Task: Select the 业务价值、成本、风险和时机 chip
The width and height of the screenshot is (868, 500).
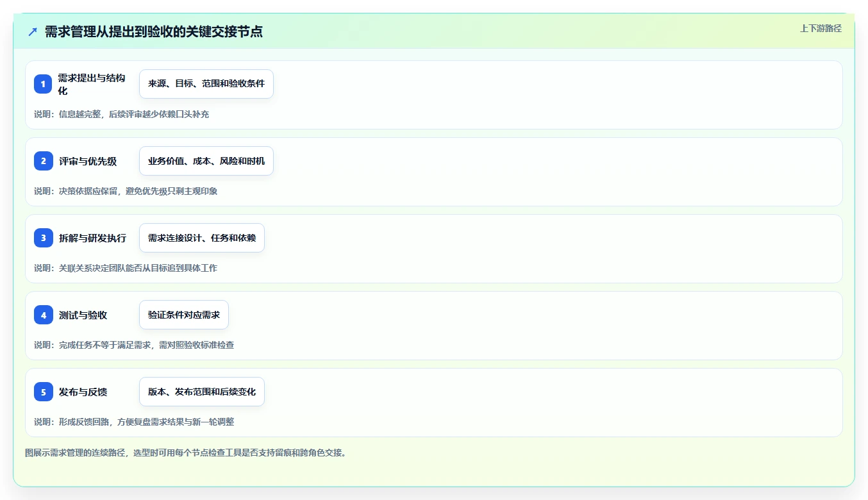Action: (x=206, y=161)
